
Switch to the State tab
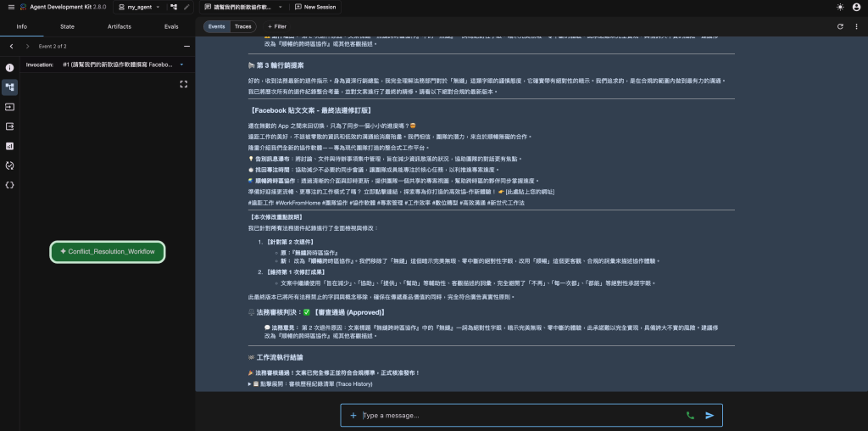point(67,26)
